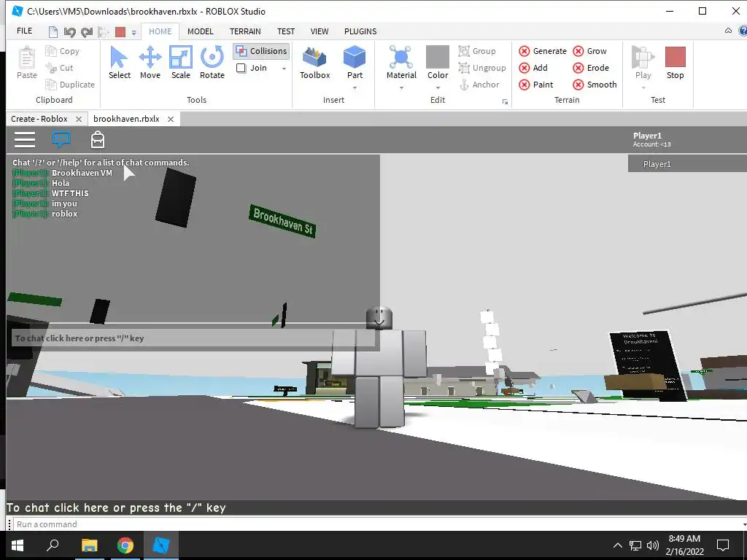Image resolution: width=747 pixels, height=560 pixels.
Task: Switch to the TEST tab
Action: point(286,31)
